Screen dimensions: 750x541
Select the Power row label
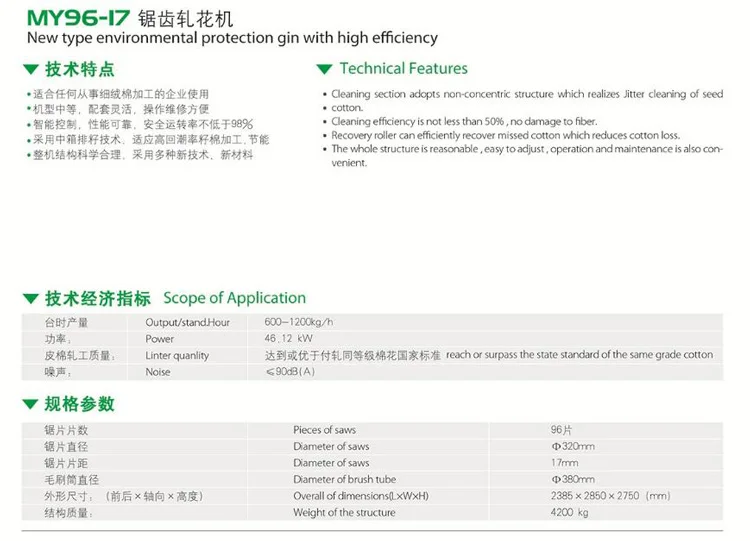160,339
